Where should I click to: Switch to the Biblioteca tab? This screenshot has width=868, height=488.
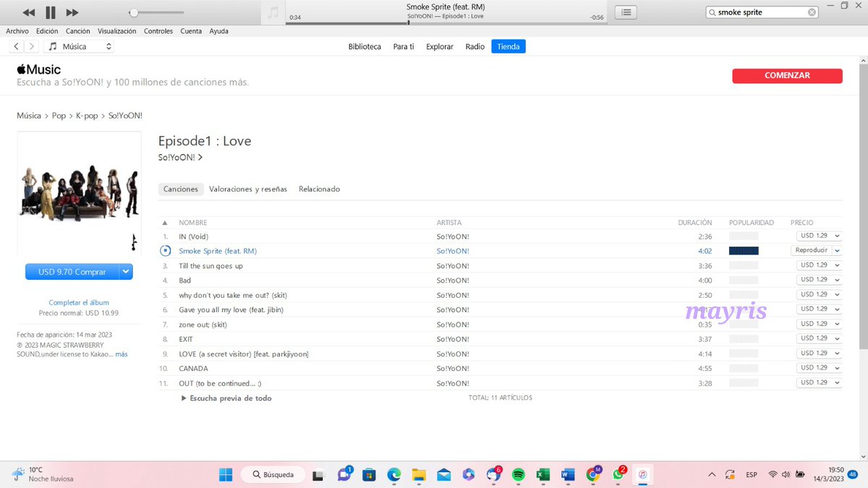365,46
